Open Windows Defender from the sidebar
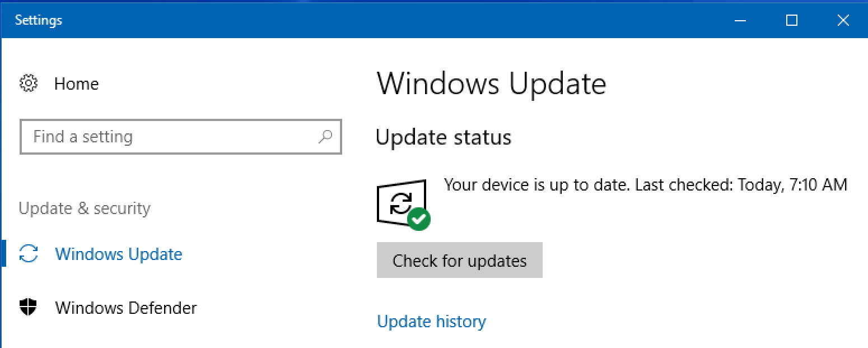 click(x=126, y=308)
